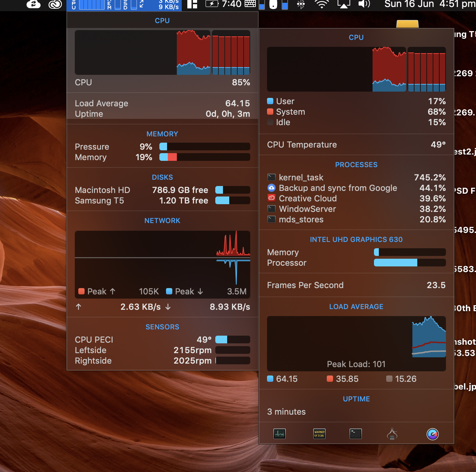The image size is (476, 472).
Task: Open the Sun 16 Jun date clock menu
Action: click(430, 4)
